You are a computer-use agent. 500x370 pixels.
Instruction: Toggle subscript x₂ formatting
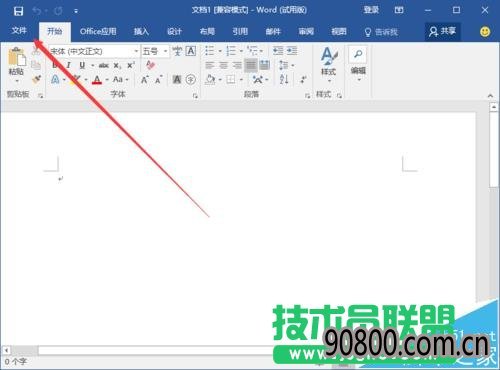coord(117,66)
